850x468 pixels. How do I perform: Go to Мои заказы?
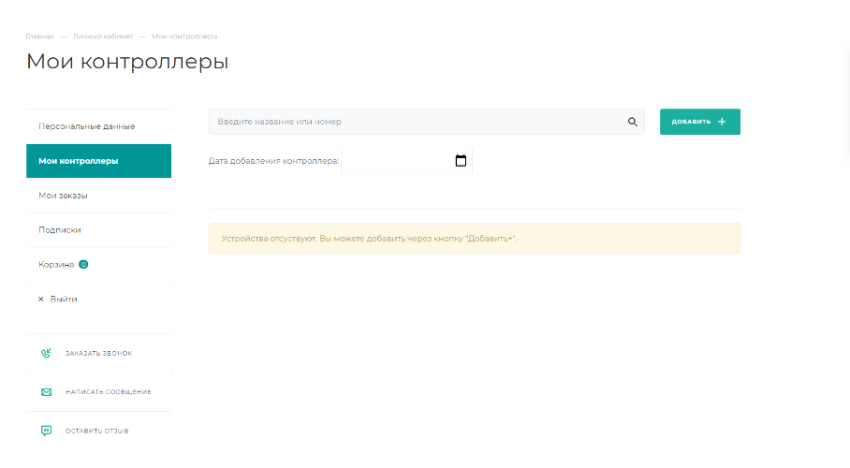point(99,195)
